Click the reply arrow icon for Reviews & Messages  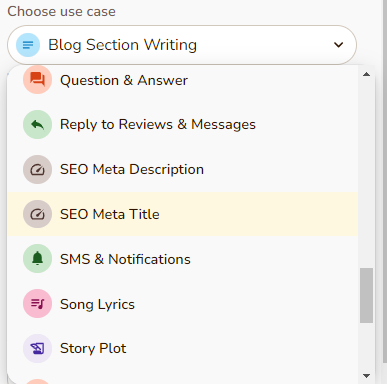click(37, 125)
